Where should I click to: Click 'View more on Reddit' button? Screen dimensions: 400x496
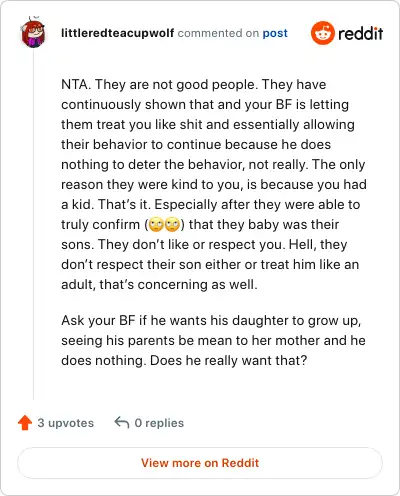(200, 463)
